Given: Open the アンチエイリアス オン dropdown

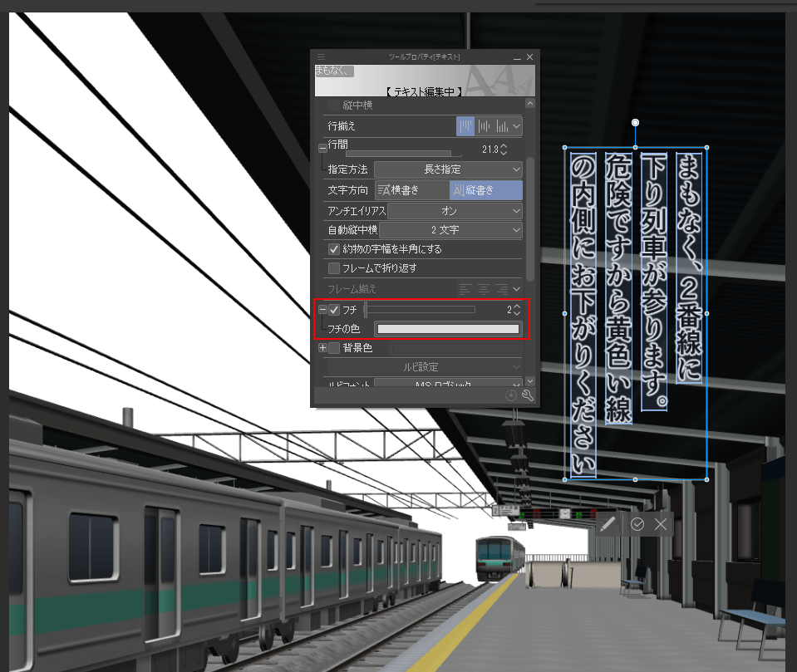Looking at the screenshot, I should pos(455,210).
